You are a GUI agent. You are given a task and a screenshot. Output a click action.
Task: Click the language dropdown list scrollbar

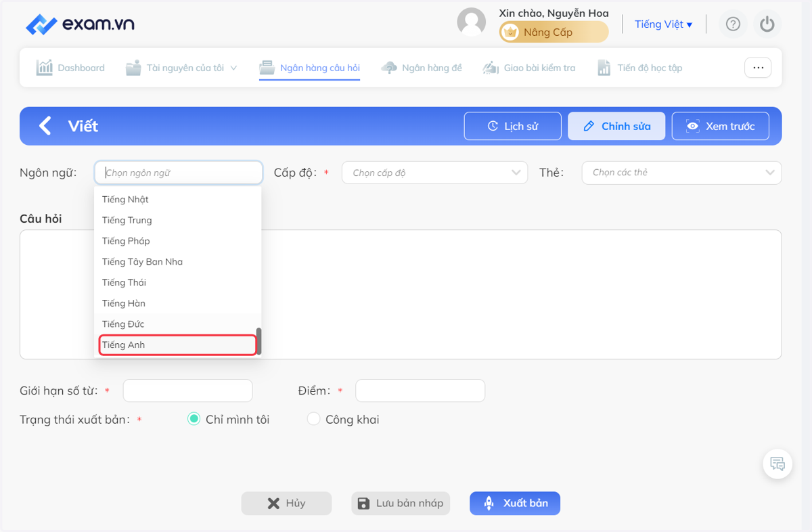258,342
